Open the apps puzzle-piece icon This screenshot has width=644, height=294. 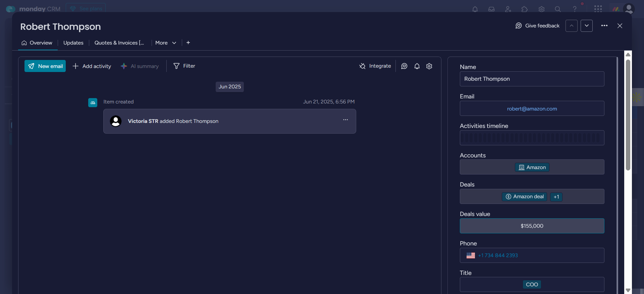[525, 9]
